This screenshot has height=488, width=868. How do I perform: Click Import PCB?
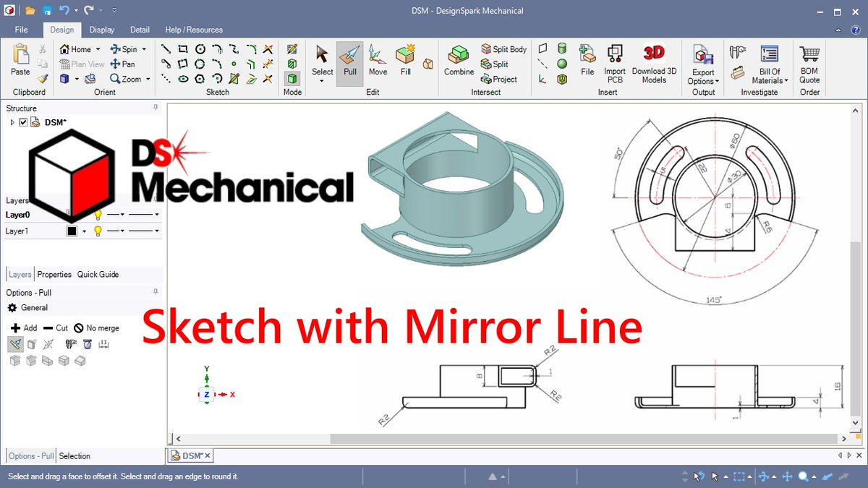pos(615,64)
